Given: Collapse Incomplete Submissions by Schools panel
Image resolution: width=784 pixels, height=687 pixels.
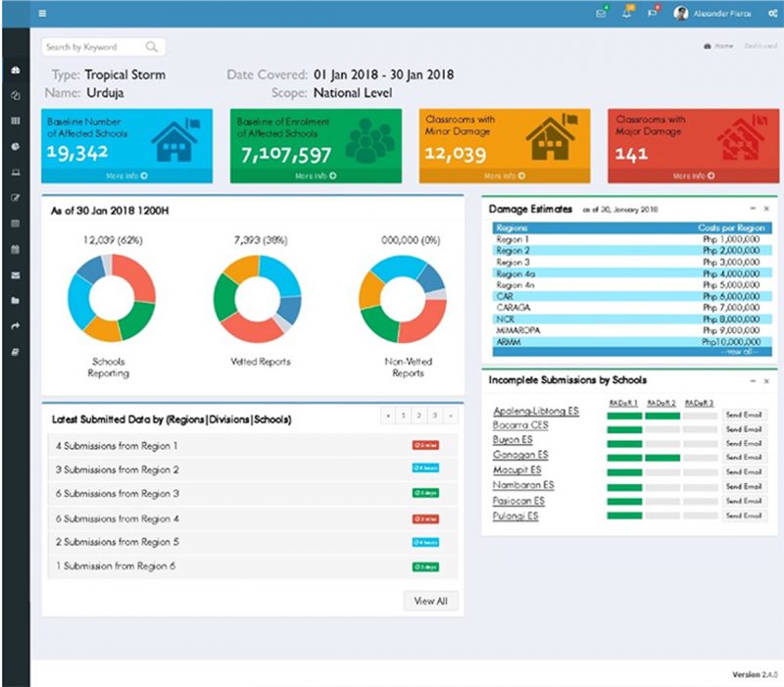Looking at the screenshot, I should pos(752,379).
